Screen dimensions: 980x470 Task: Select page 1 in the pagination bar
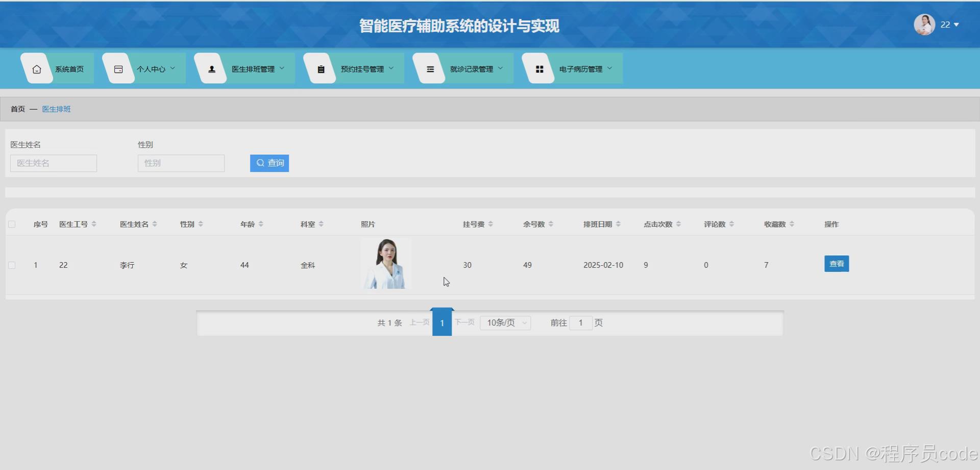click(442, 322)
